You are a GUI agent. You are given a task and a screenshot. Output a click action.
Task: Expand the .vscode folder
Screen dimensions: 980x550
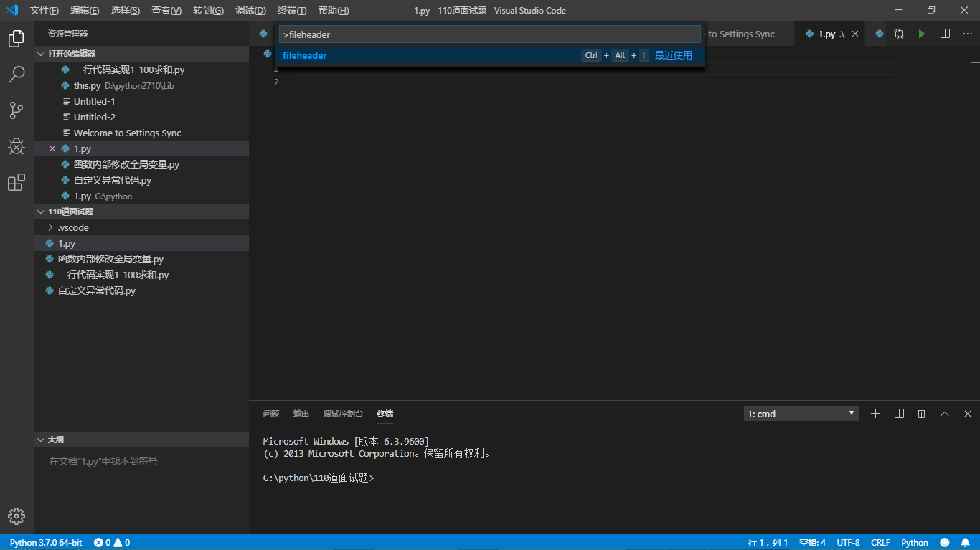click(x=74, y=227)
